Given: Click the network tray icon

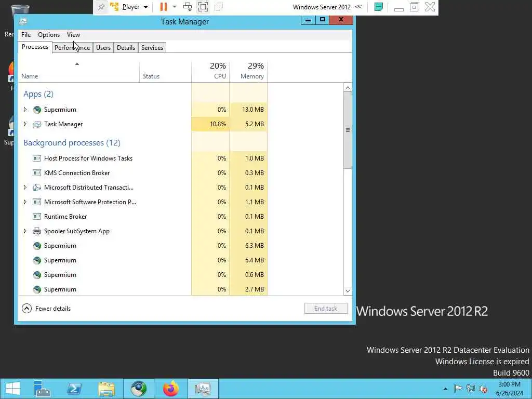Looking at the screenshot, I should click(470, 389).
